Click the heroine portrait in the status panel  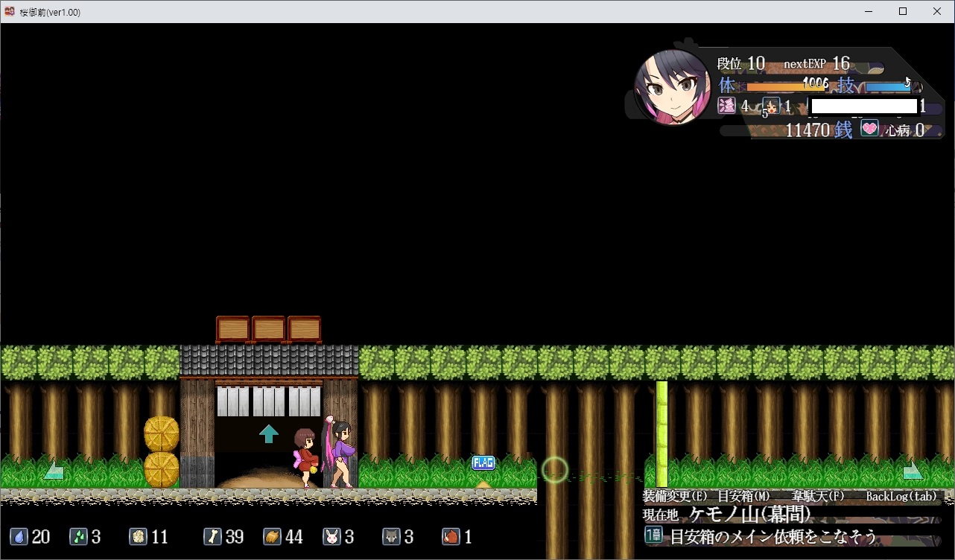point(672,87)
